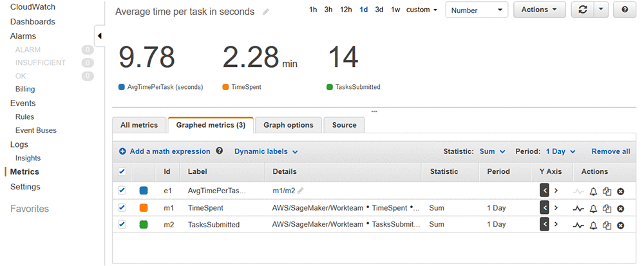Create alarm bell icon for e1 row
The image size is (644, 266).
593,191
